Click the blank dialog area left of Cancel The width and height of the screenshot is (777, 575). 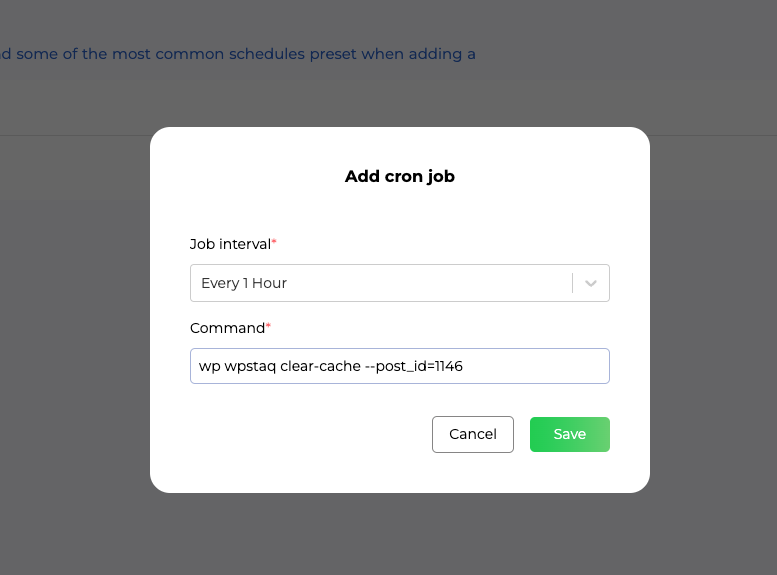tap(300, 434)
